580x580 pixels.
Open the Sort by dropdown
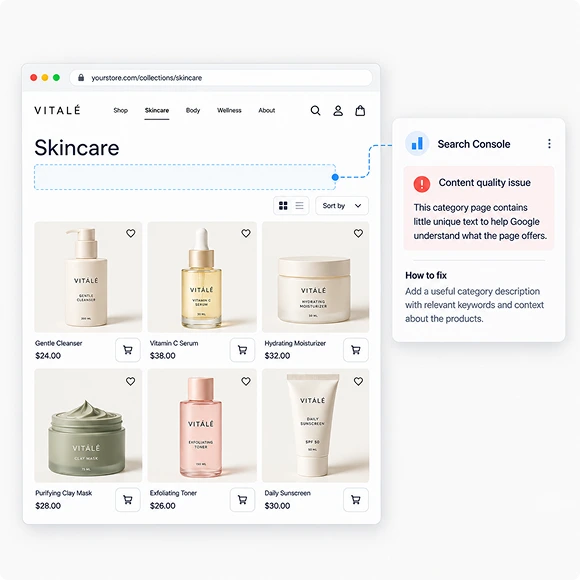pyautogui.click(x=342, y=206)
